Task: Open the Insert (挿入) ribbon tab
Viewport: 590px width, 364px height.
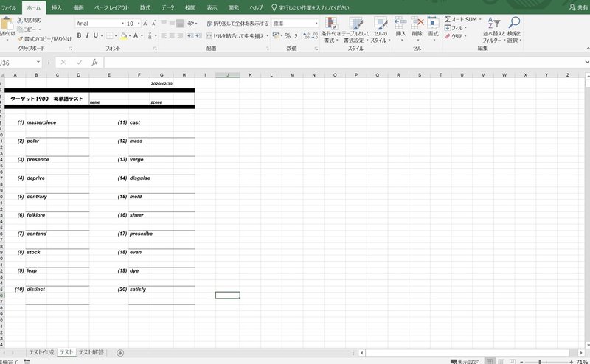Action: tap(57, 7)
